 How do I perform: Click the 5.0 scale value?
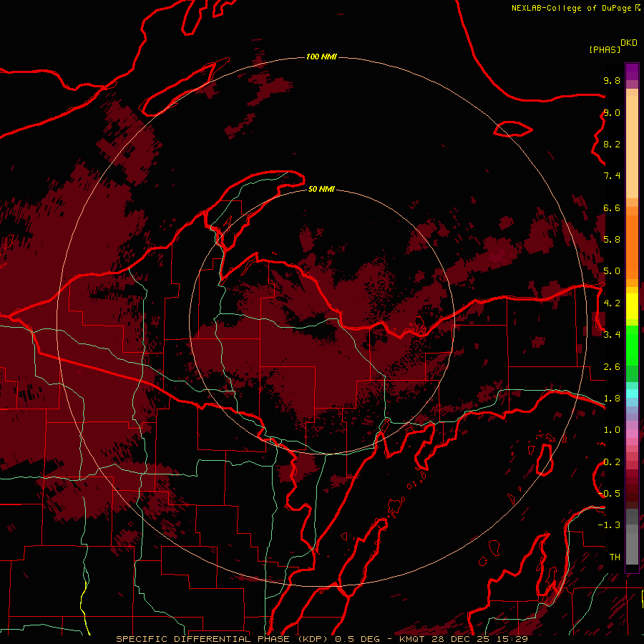pyautogui.click(x=612, y=271)
